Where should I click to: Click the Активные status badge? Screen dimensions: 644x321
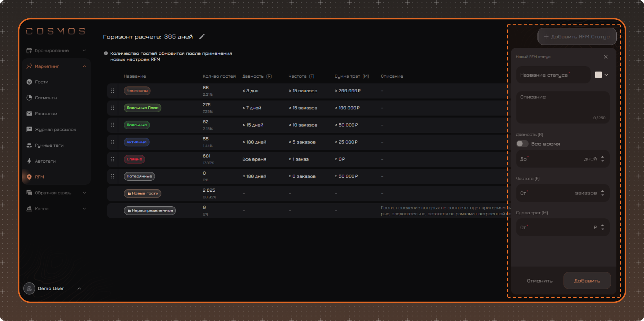pos(137,142)
